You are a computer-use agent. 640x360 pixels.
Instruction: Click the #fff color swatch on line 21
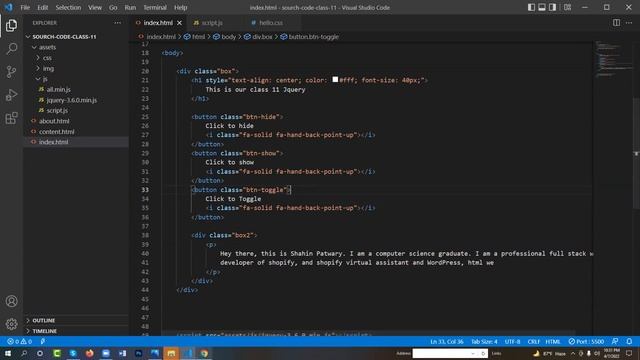(x=335, y=80)
